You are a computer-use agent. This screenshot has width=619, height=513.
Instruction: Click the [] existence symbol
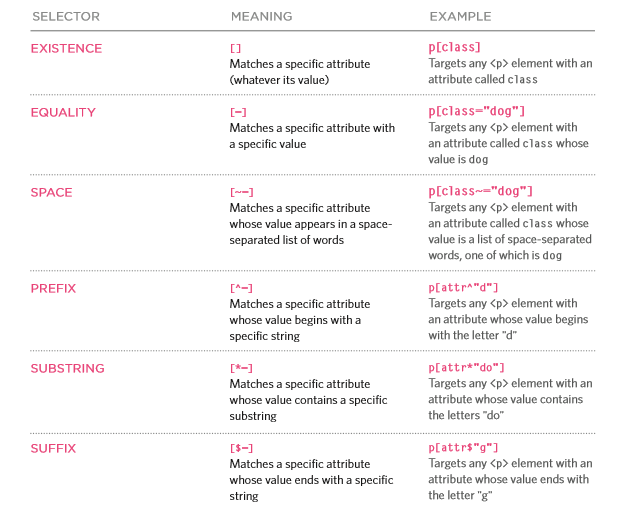tap(235, 49)
